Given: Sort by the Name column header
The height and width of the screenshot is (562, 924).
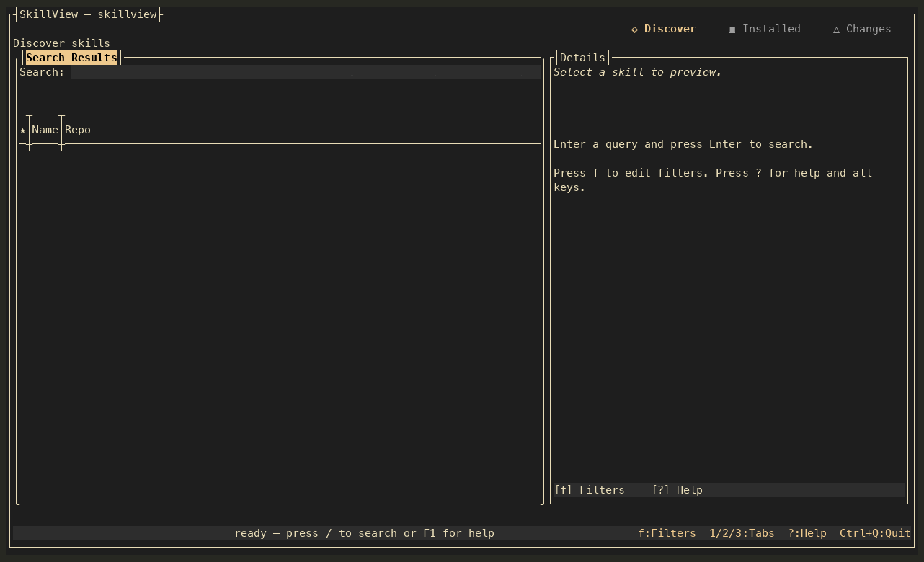Looking at the screenshot, I should click(x=45, y=130).
